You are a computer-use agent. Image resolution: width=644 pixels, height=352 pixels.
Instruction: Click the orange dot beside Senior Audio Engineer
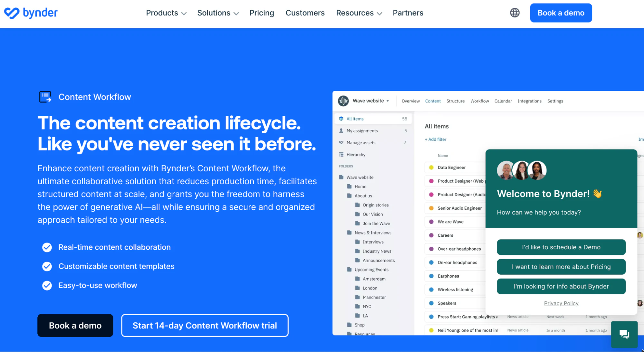431,208
